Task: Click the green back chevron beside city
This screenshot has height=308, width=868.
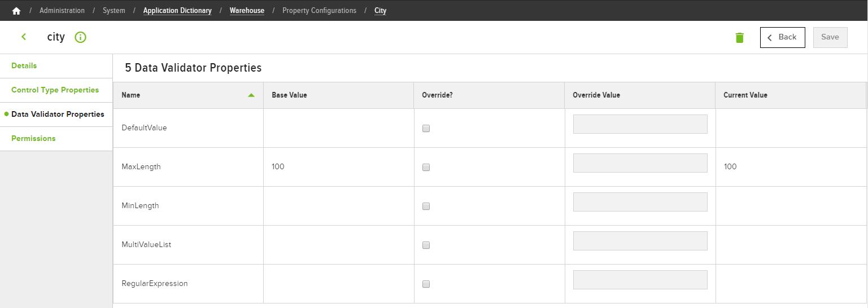Action: [24, 37]
